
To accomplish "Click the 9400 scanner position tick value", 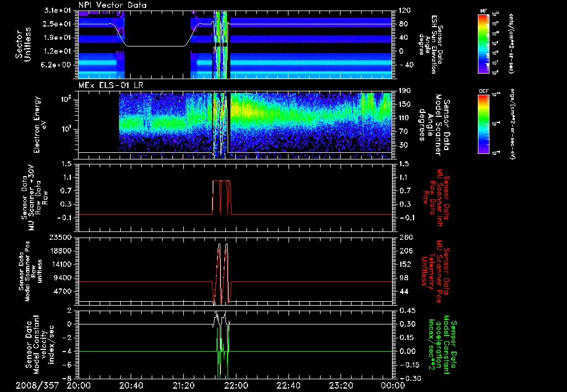I will (x=63, y=278).
